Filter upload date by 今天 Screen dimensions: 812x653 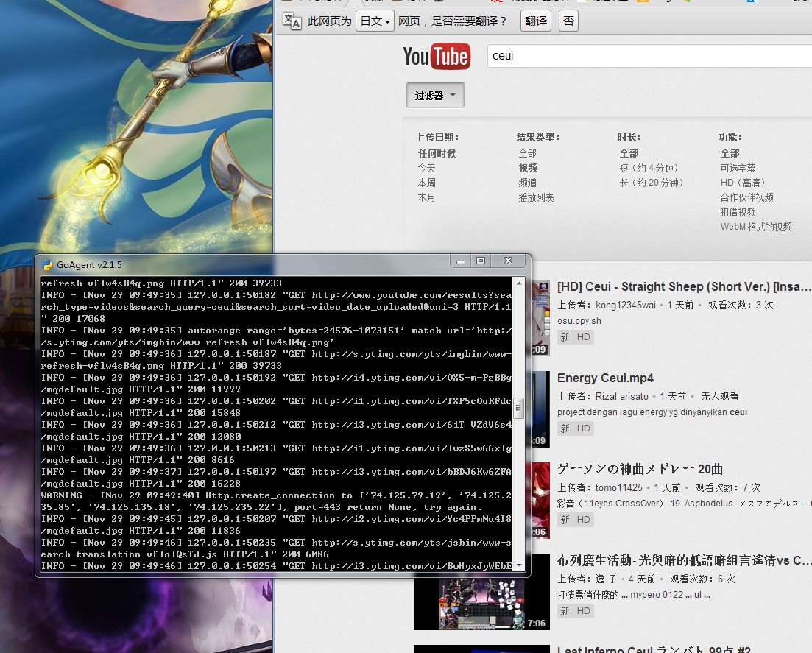(427, 169)
